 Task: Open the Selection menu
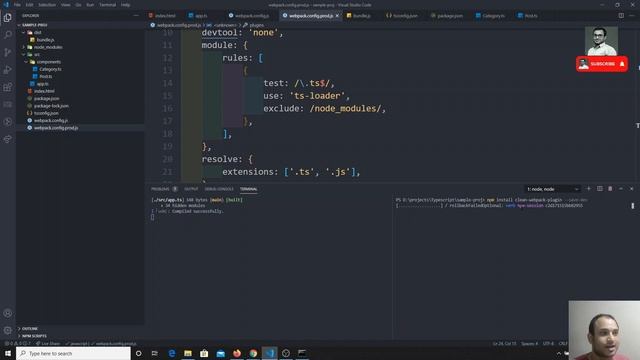[x=47, y=5]
